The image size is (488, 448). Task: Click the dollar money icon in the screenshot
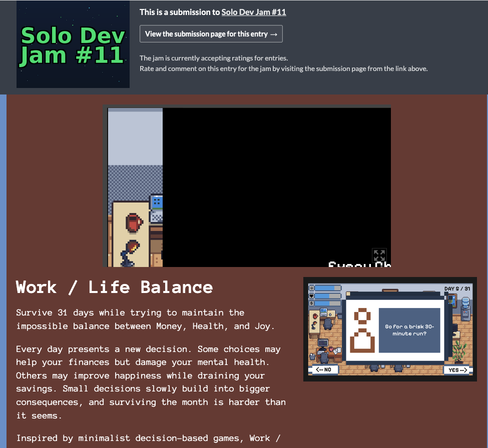(x=311, y=303)
